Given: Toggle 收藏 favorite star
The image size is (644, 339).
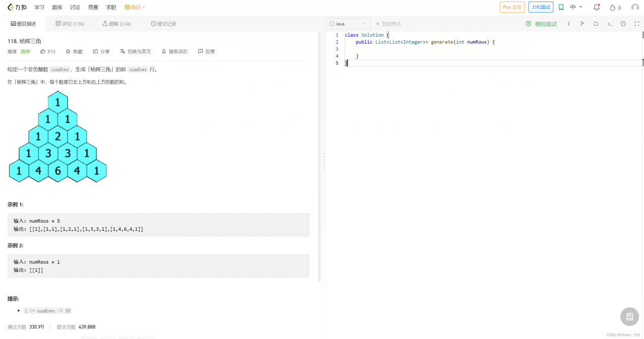Looking at the screenshot, I should click(74, 51).
